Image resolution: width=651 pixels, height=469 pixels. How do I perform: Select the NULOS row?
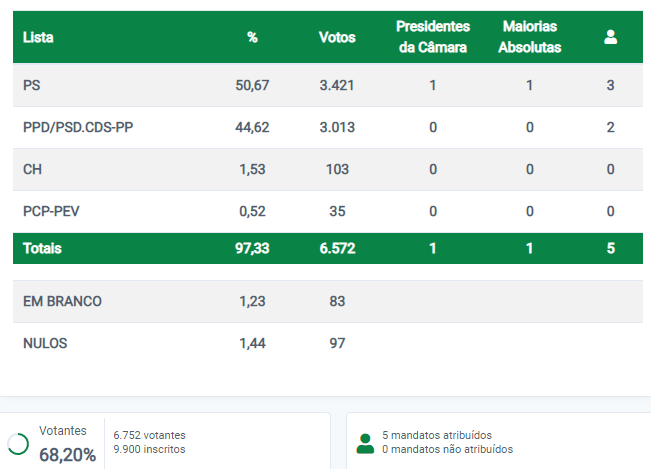(x=328, y=343)
